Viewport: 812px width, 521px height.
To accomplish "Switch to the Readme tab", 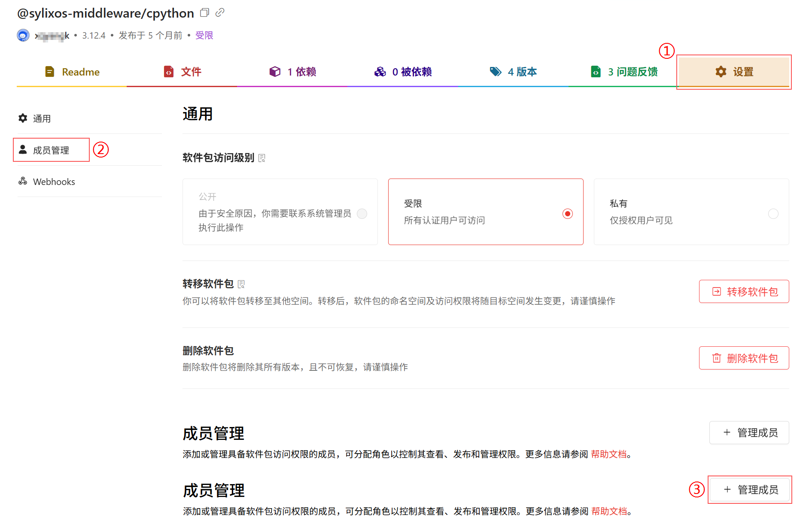I will click(72, 72).
